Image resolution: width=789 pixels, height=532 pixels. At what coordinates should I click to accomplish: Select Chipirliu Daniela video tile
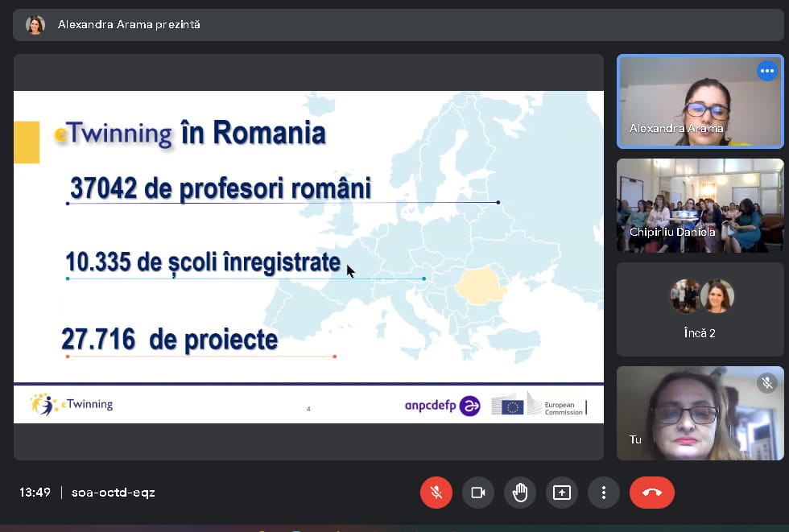click(x=700, y=205)
